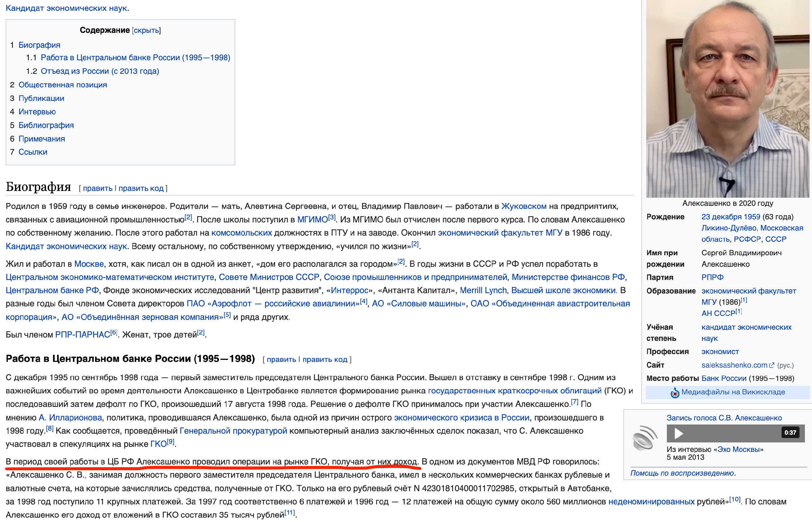Open the Эхо Москвы link

(739, 450)
